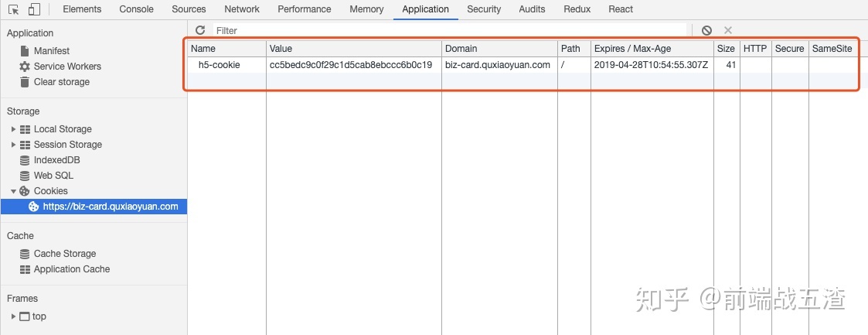Click the delete selected cookie X icon

pos(728,30)
